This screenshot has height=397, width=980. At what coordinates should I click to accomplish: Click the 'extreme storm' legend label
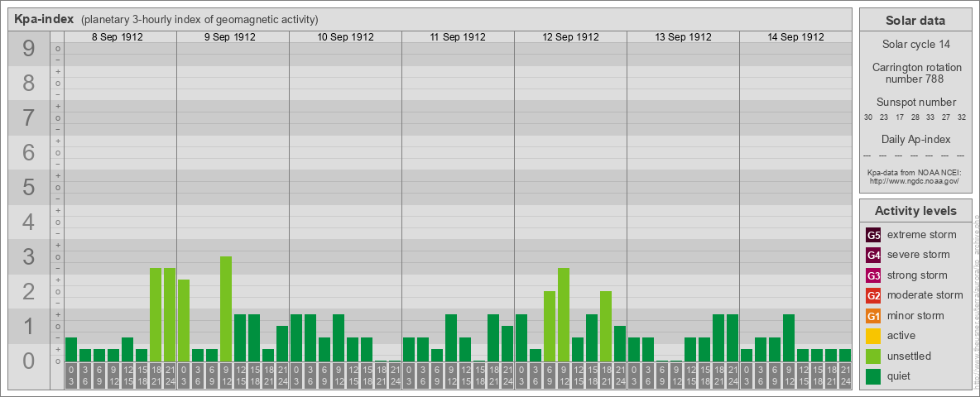coord(921,235)
